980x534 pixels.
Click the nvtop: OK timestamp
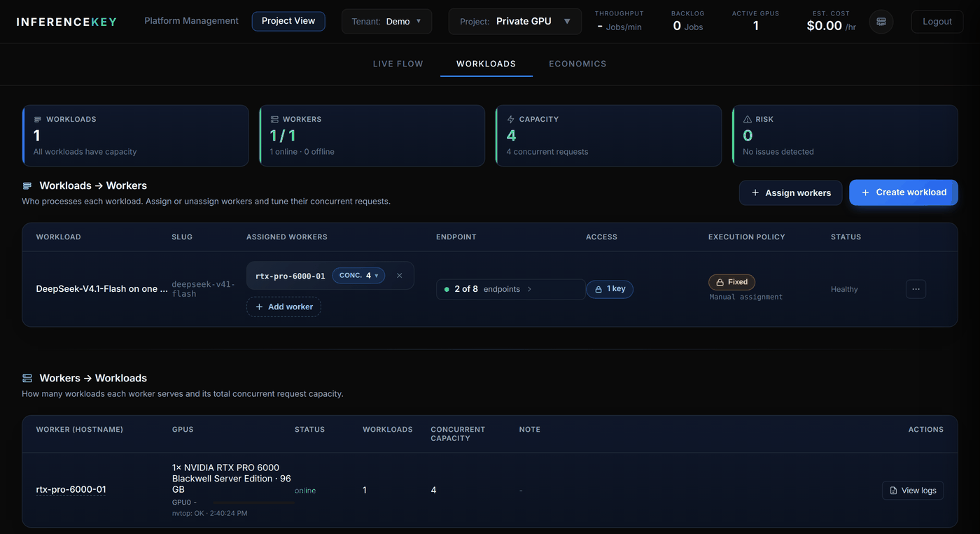tap(209, 513)
